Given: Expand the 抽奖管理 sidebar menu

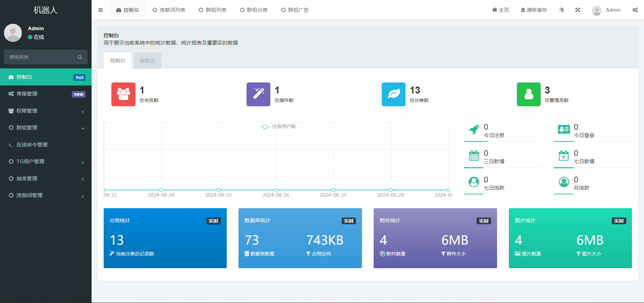Looking at the screenshot, I should pos(46,179).
